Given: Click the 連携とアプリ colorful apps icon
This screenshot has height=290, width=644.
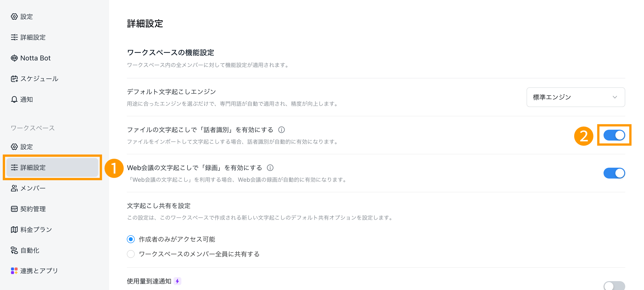Looking at the screenshot, I should (14, 271).
